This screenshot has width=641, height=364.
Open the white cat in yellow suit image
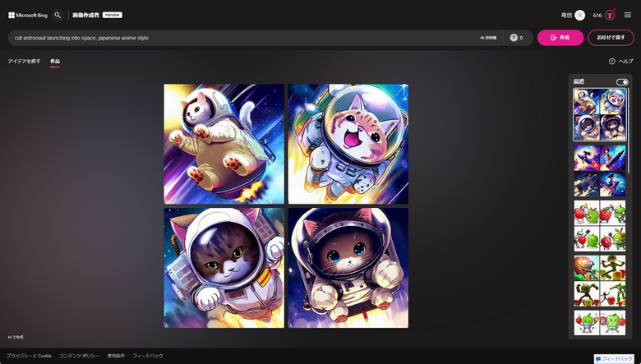pos(224,144)
